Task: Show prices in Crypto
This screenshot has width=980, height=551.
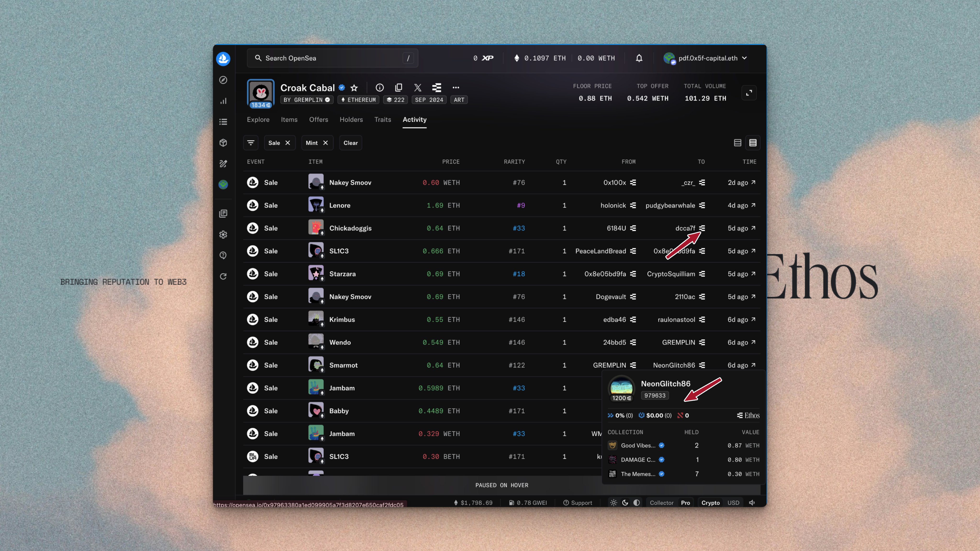Action: [x=710, y=503]
